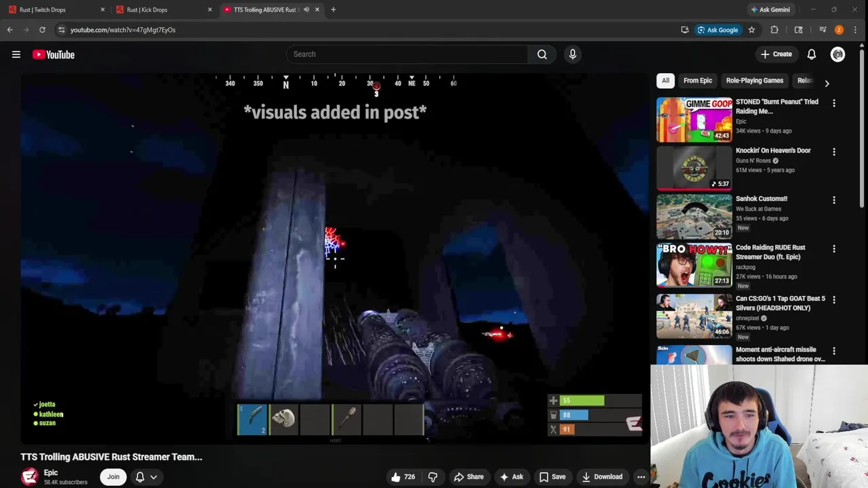
Task: Mute tab via speaker icon on YouTube tab
Action: point(307,9)
